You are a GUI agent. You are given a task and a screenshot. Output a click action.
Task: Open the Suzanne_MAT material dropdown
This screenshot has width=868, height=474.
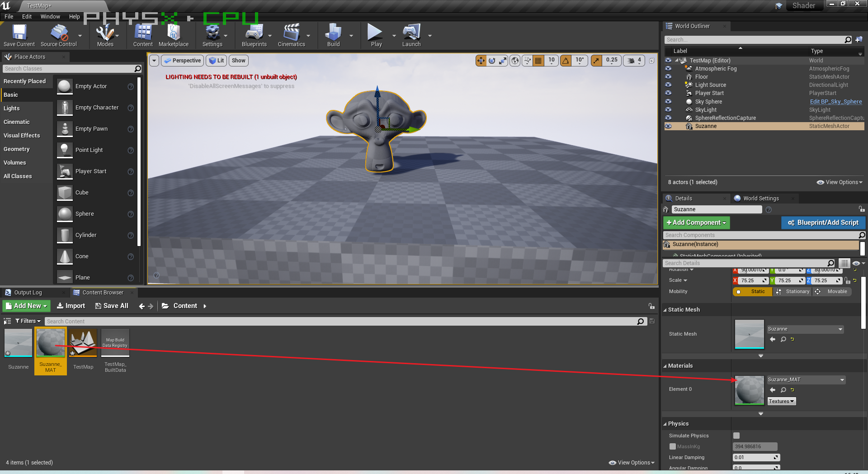tap(806, 380)
